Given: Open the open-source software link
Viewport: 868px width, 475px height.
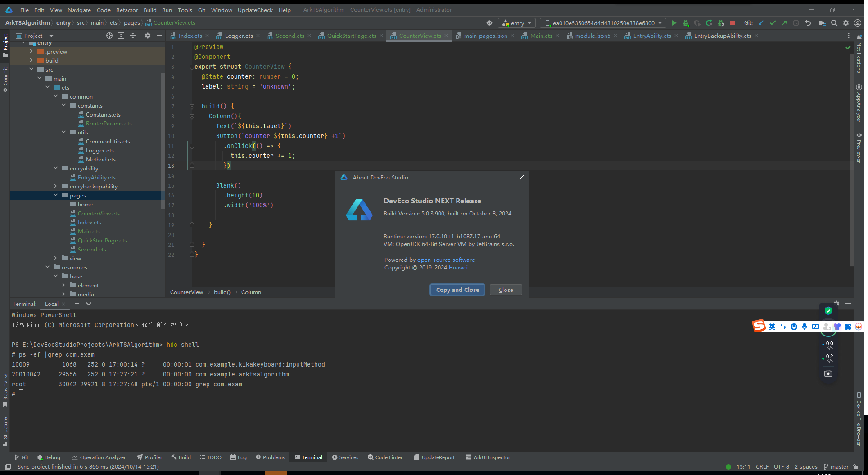Looking at the screenshot, I should pyautogui.click(x=446, y=260).
